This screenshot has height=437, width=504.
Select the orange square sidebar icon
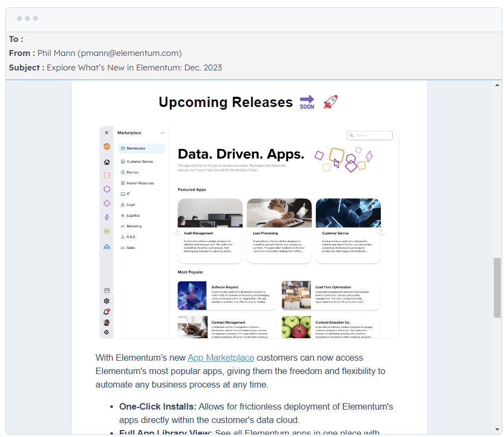[x=107, y=175]
